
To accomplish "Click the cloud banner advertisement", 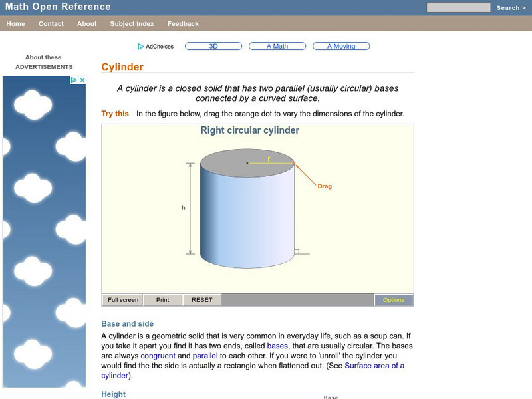I will (x=44, y=231).
